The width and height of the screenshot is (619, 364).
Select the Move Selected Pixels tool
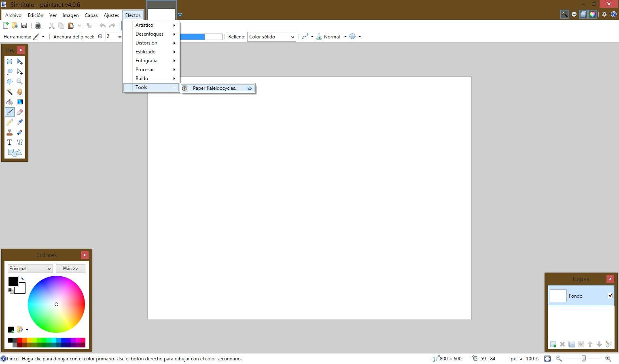coord(20,62)
